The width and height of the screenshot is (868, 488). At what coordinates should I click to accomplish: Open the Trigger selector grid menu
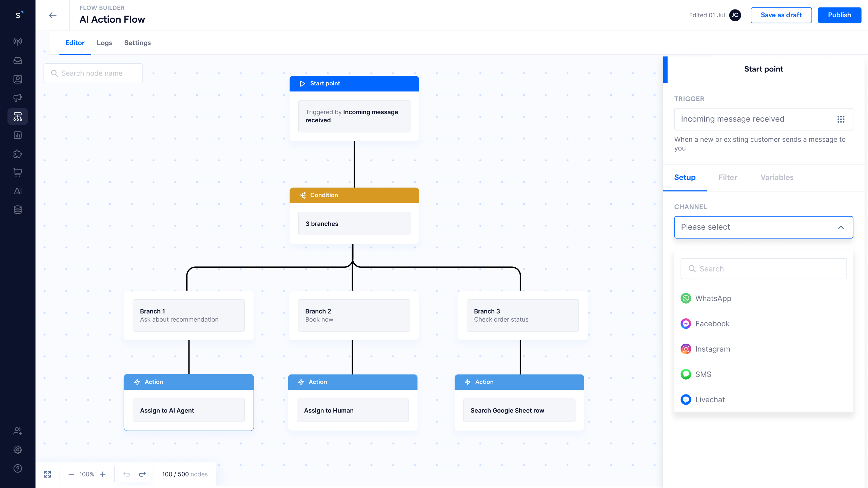841,119
